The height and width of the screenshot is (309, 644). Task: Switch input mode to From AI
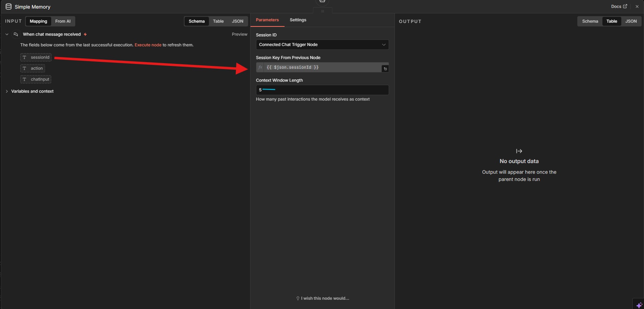click(63, 21)
